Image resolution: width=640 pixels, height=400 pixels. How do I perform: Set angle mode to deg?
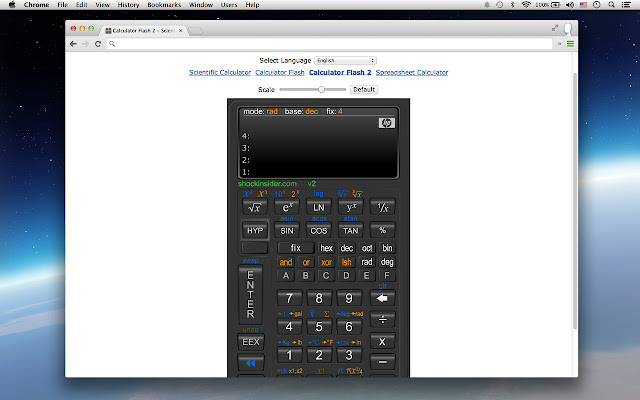pos(387,262)
